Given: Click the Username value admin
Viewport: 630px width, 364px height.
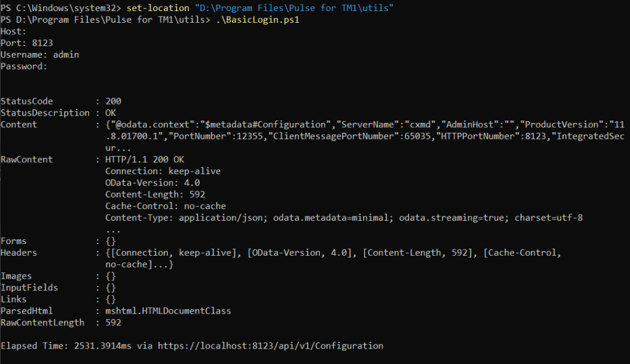Looking at the screenshot, I should [66, 55].
